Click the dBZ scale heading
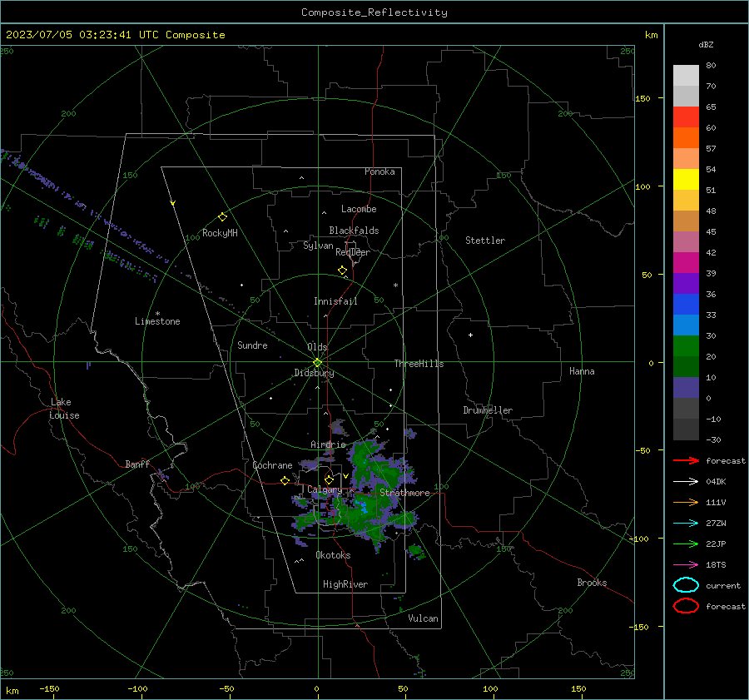 tap(706, 45)
